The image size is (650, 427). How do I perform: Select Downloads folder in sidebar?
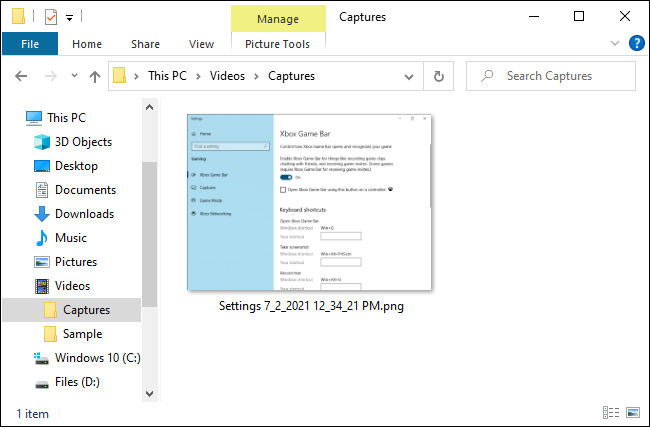point(84,214)
